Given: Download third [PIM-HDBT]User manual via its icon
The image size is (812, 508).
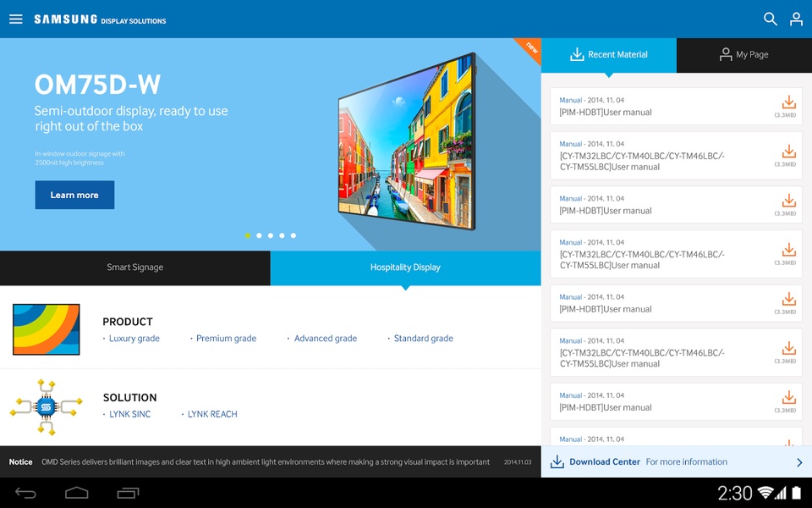Looking at the screenshot, I should tap(788, 299).
